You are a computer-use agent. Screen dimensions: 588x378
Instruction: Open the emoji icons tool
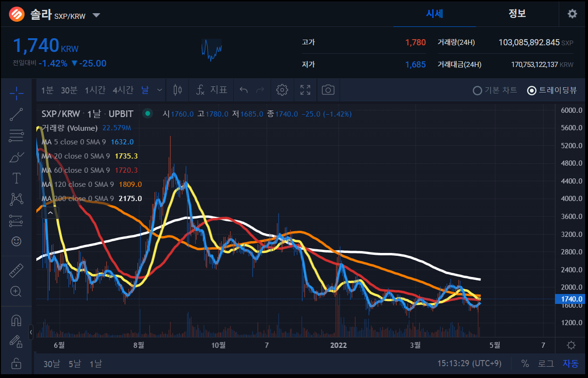[17, 242]
